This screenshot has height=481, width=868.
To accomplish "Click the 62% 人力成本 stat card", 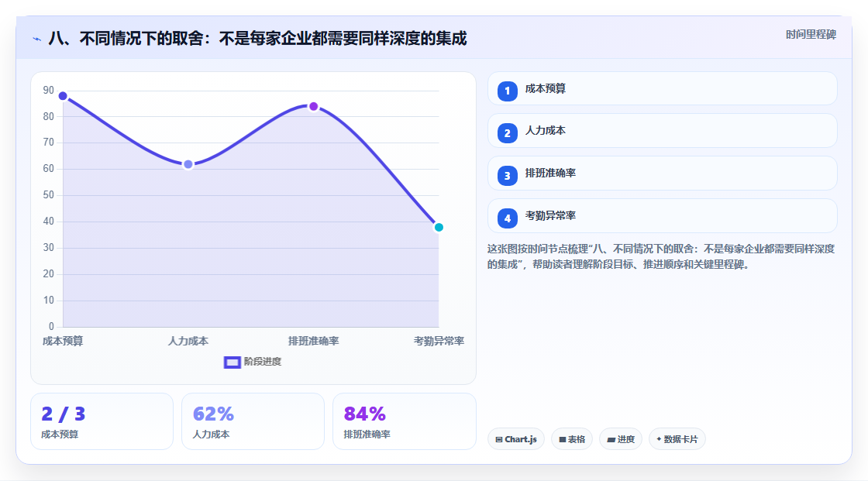I will pyautogui.click(x=253, y=421).
